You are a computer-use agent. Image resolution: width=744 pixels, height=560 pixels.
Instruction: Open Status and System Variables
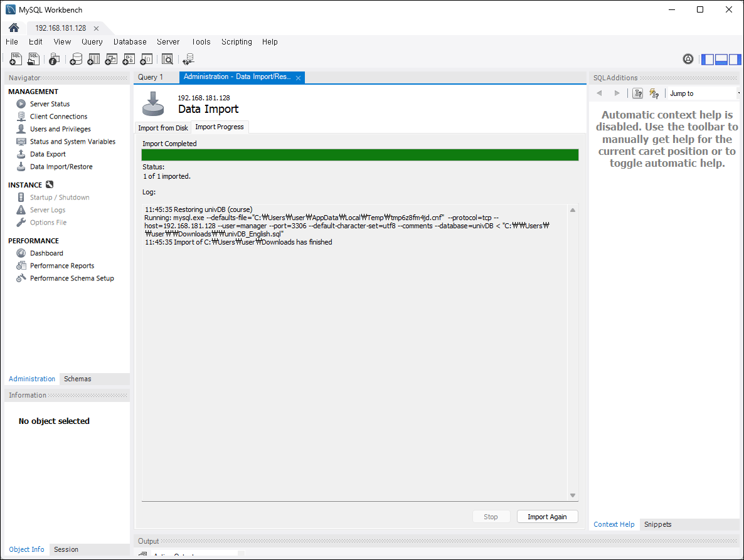[73, 142]
